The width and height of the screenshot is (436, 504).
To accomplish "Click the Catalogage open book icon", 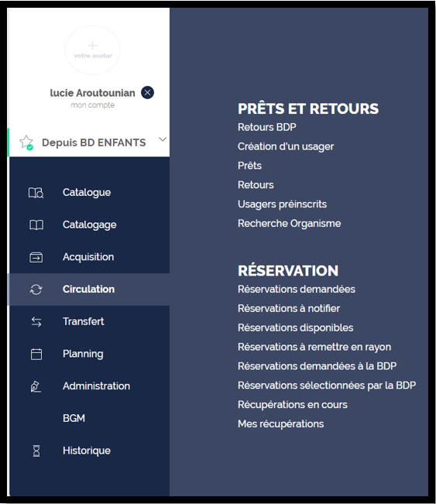I will coord(36,225).
